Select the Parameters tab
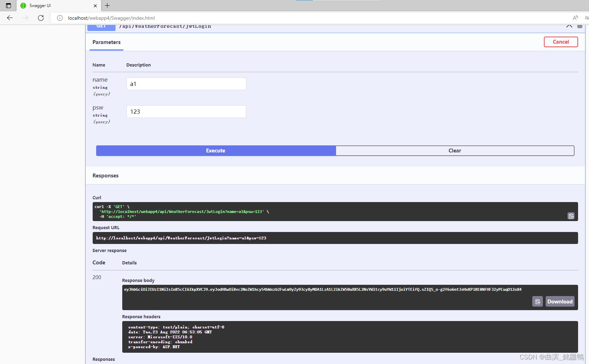This screenshot has width=589, height=364. (x=106, y=42)
